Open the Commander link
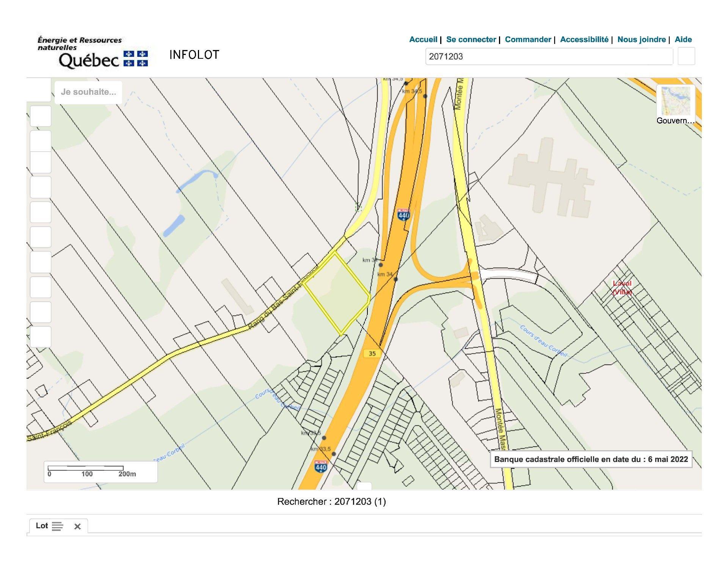Screen dimensions: 728x562 pyautogui.click(x=528, y=39)
